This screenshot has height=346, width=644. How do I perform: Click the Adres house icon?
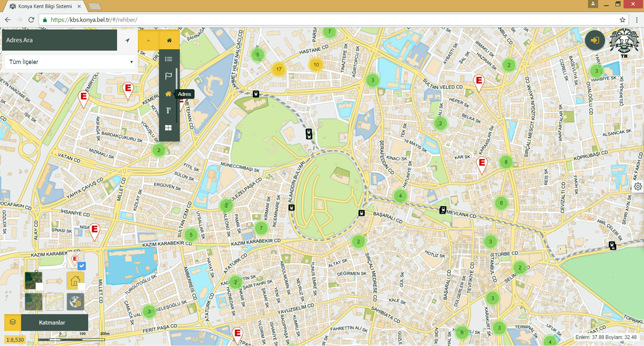point(168,94)
